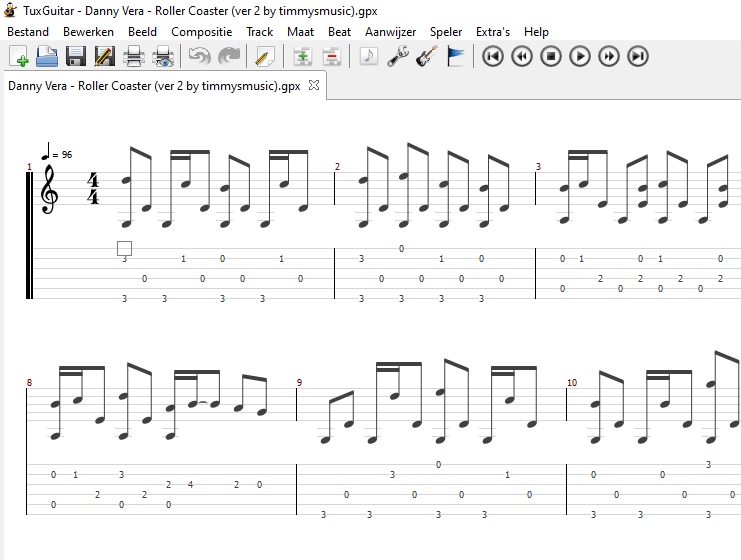The image size is (741, 560).
Task: Save the file with floppy icon
Action: tap(76, 56)
